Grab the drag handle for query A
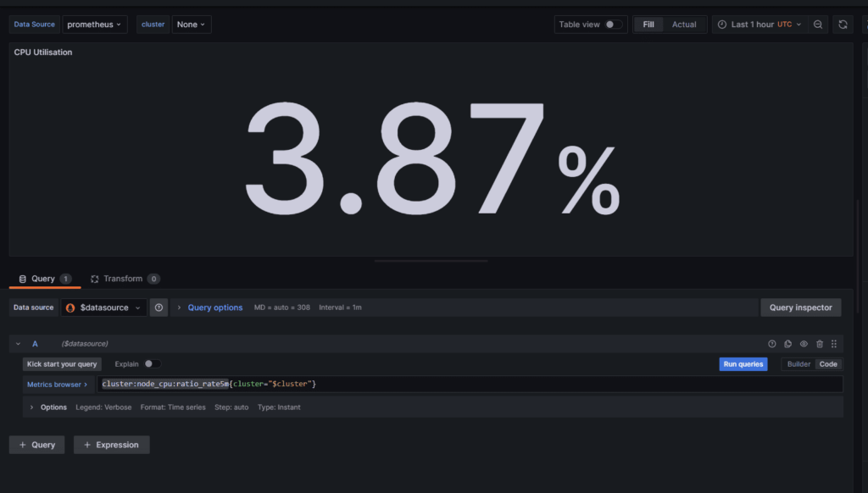This screenshot has width=868, height=493. click(x=834, y=344)
